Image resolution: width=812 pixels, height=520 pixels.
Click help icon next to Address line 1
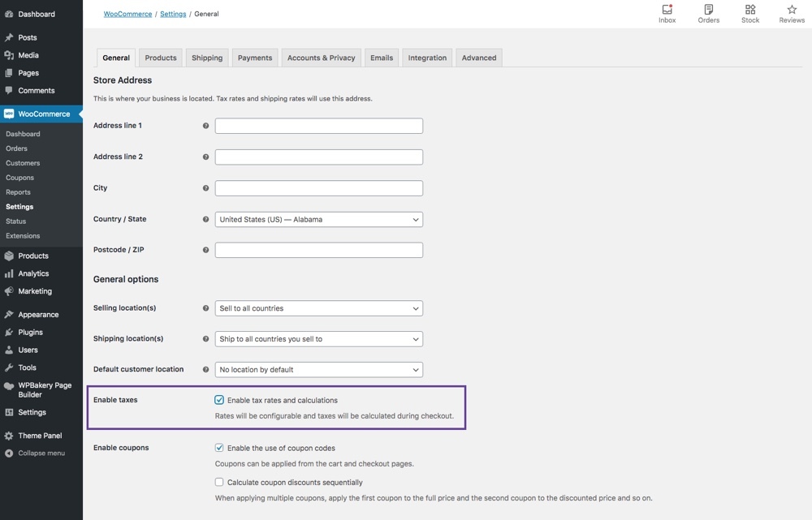point(205,126)
